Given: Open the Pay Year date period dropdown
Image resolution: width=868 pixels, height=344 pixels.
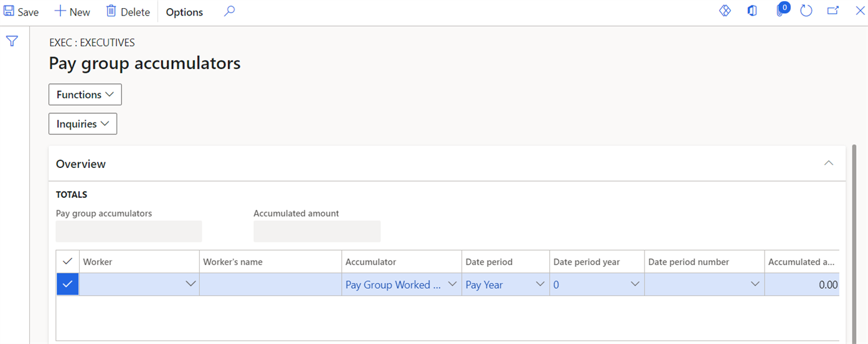Looking at the screenshot, I should point(540,284).
